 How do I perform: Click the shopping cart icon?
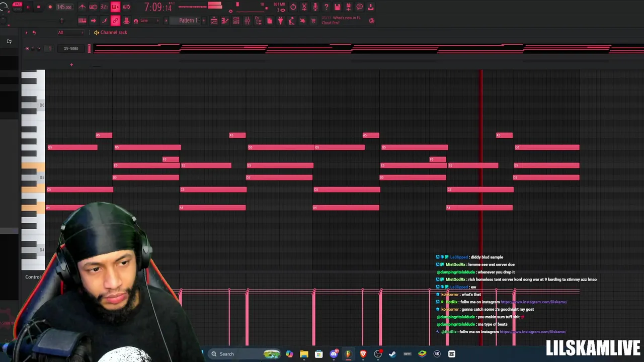click(x=313, y=21)
